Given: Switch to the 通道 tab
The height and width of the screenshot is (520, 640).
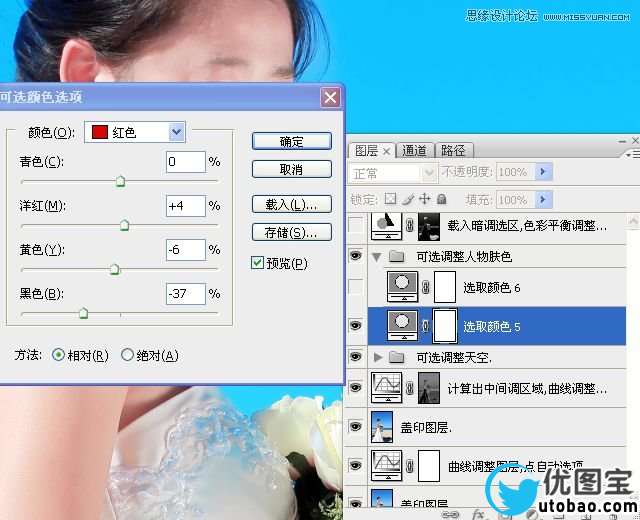Looking at the screenshot, I should coord(414,151).
